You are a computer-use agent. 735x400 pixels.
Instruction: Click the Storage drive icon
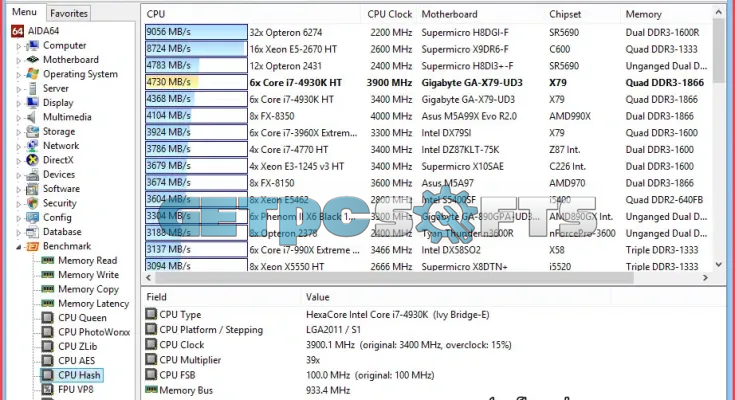(x=32, y=131)
